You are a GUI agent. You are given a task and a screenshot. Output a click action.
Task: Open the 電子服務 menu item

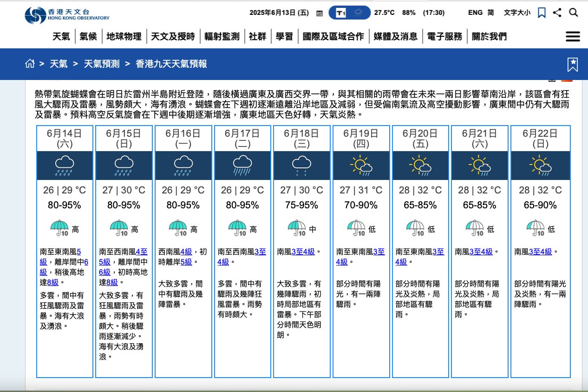[444, 36]
